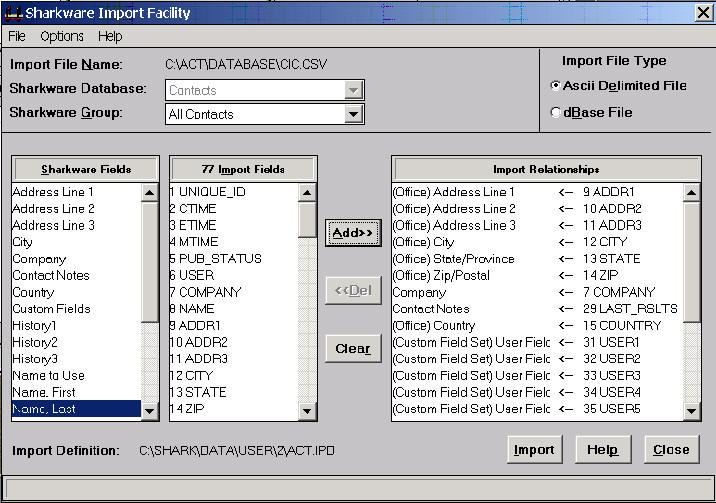Open the Options menu
The image size is (716, 503).
[x=62, y=36]
